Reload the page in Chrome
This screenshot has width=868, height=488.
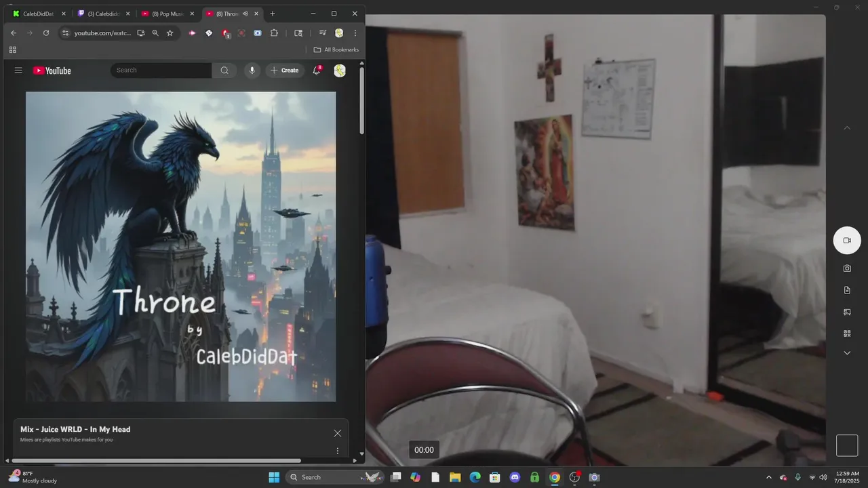46,33
